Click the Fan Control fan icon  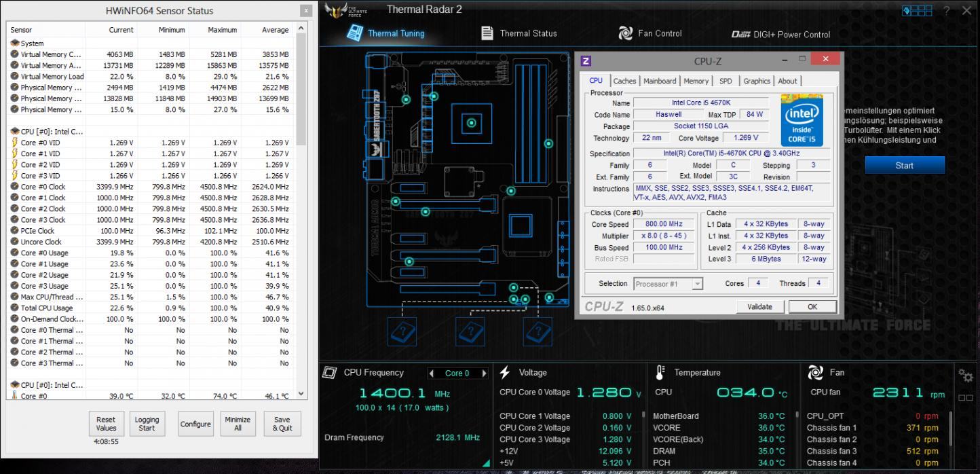[626, 33]
